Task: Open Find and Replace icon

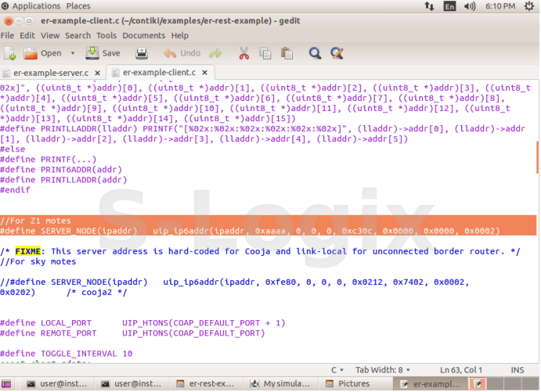Action: pos(337,53)
